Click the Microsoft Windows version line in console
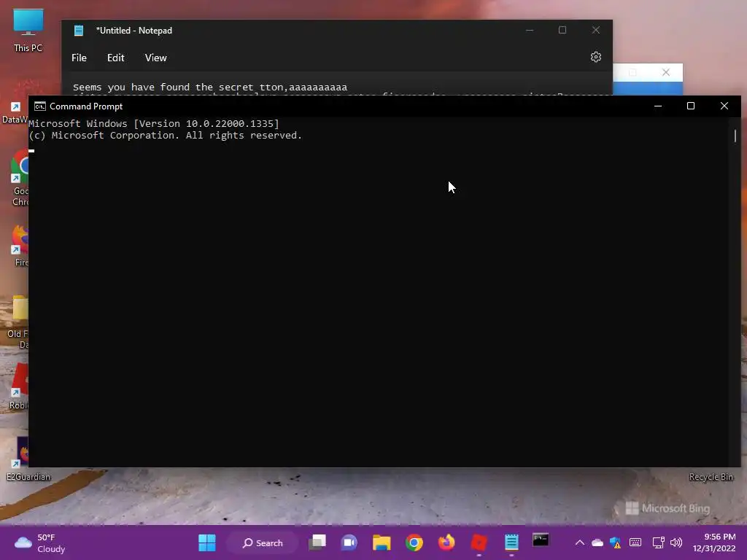 coord(154,124)
